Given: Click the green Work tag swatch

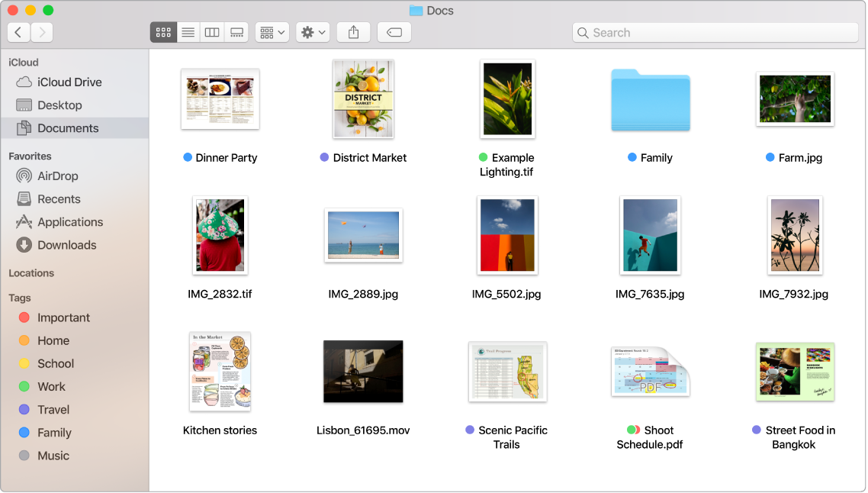Looking at the screenshot, I should (x=24, y=387).
